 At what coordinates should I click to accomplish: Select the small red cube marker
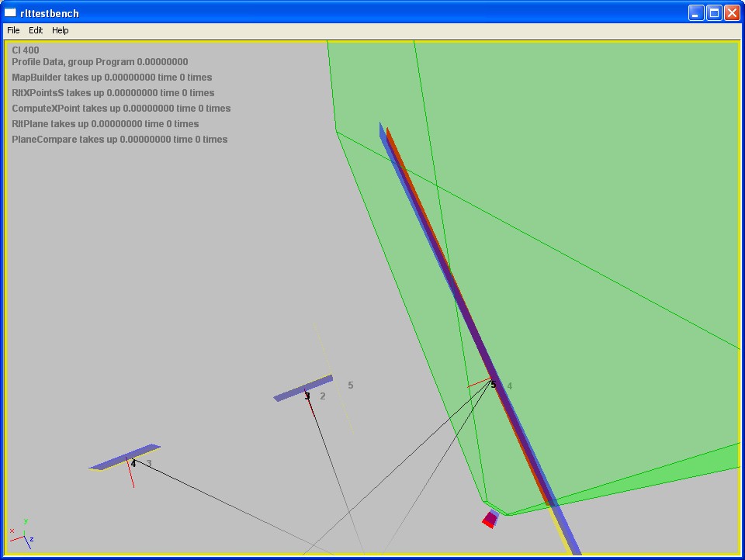tap(490, 520)
